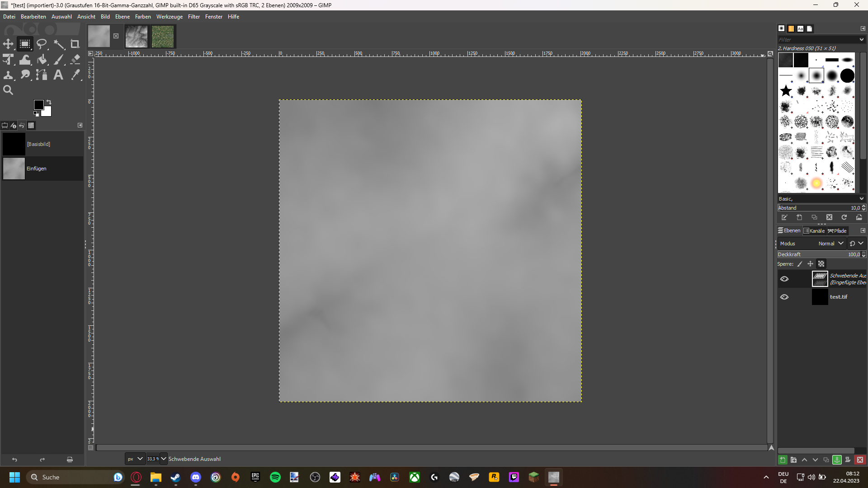The height and width of the screenshot is (488, 868).
Task: Open the layer Modus Normal dropdown
Action: tap(831, 243)
